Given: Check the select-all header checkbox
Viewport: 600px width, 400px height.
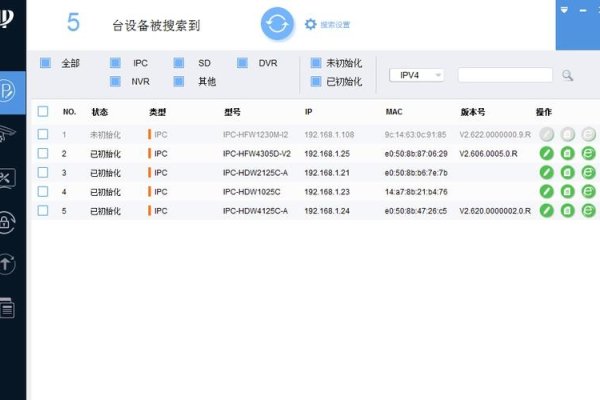Looking at the screenshot, I should click(43, 111).
